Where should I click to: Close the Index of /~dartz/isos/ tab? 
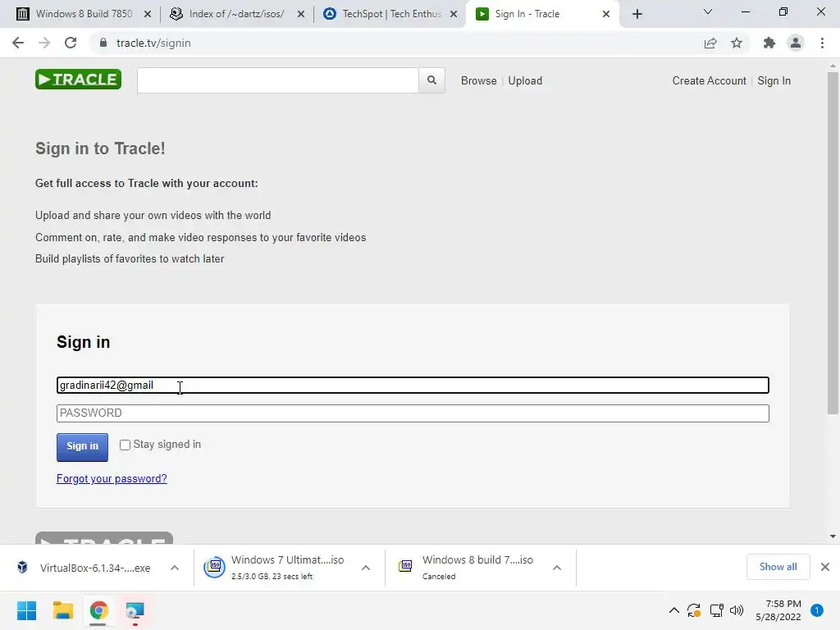pos(301,14)
